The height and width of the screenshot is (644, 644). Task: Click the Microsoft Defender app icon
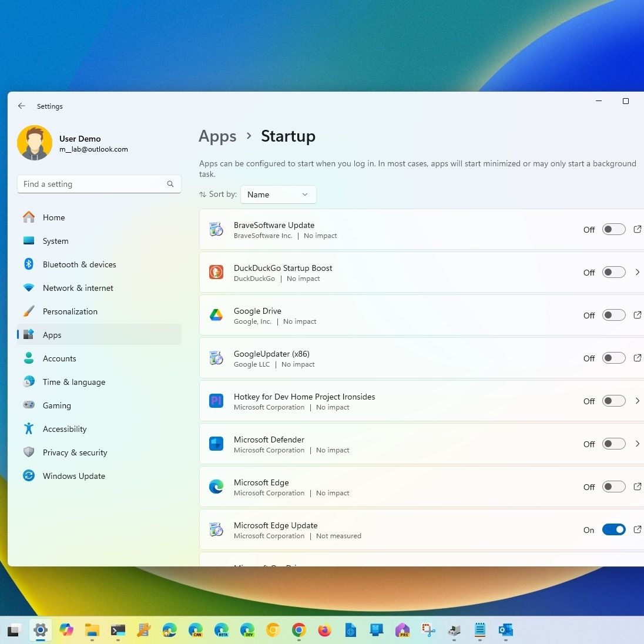point(216,444)
